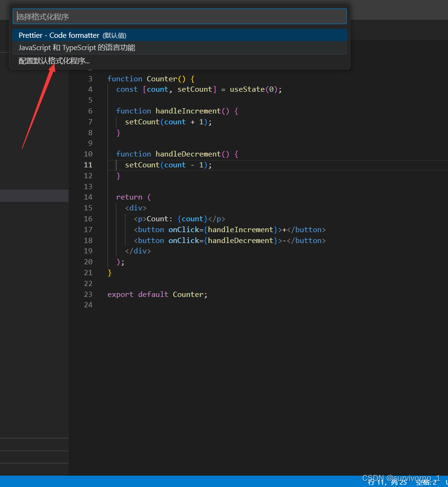Image resolution: width=448 pixels, height=487 pixels.
Task: Click 'setCount(count - 1)' statement
Action: tap(168, 165)
